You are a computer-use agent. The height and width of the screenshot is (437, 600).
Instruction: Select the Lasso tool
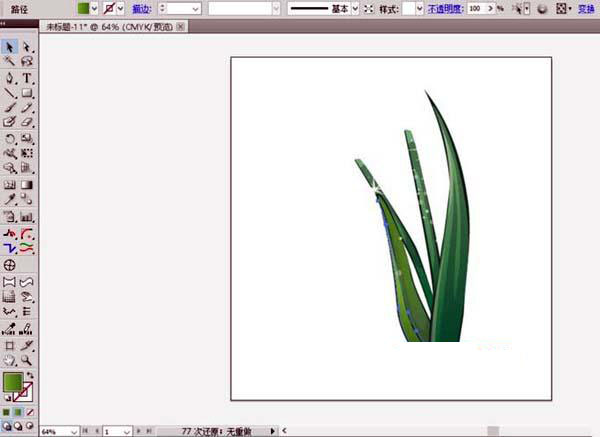point(27,62)
